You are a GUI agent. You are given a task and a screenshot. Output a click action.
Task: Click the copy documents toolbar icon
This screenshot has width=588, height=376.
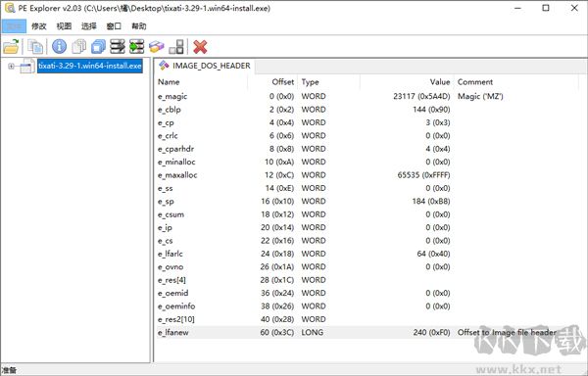coord(35,47)
